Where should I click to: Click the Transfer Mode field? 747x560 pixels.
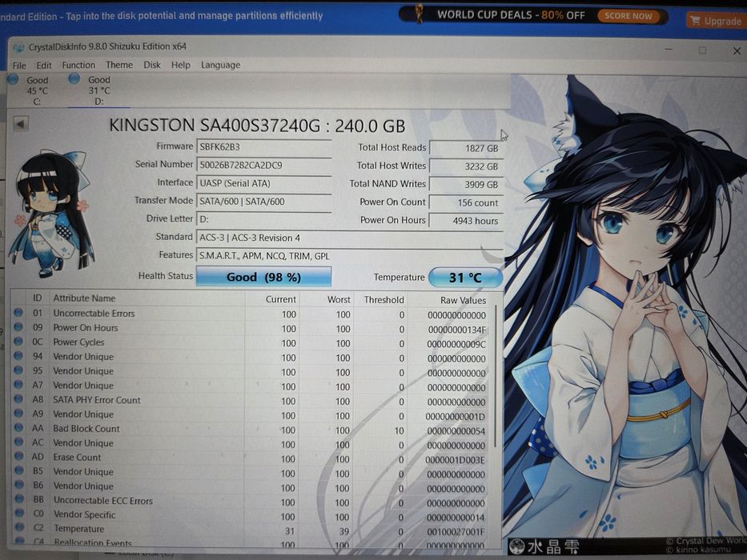[x=264, y=202]
